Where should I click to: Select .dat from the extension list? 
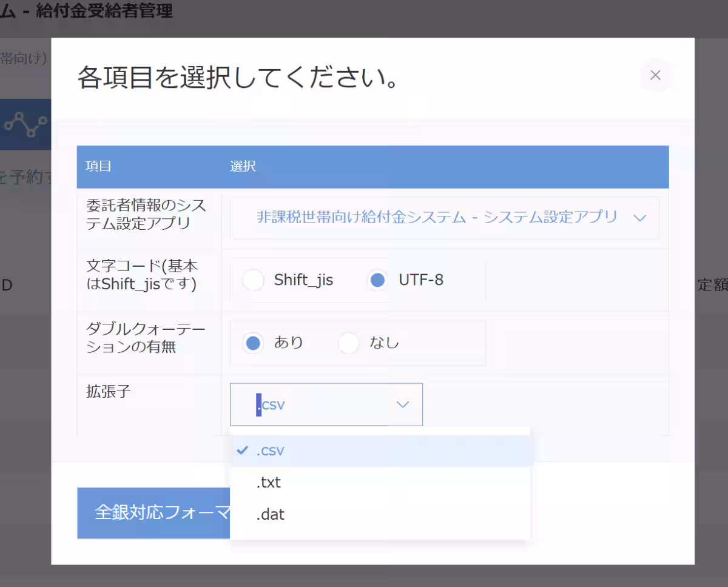coord(271,514)
